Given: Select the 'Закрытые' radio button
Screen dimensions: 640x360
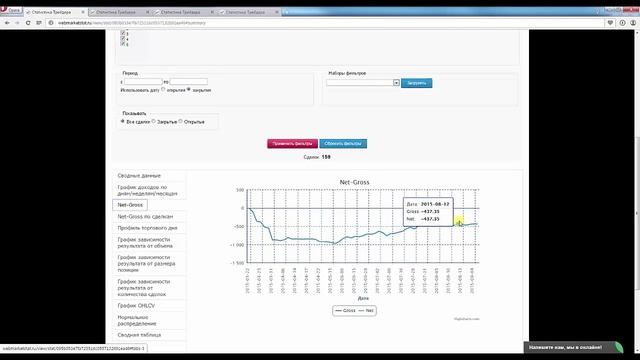Looking at the screenshot, I should point(154,121).
